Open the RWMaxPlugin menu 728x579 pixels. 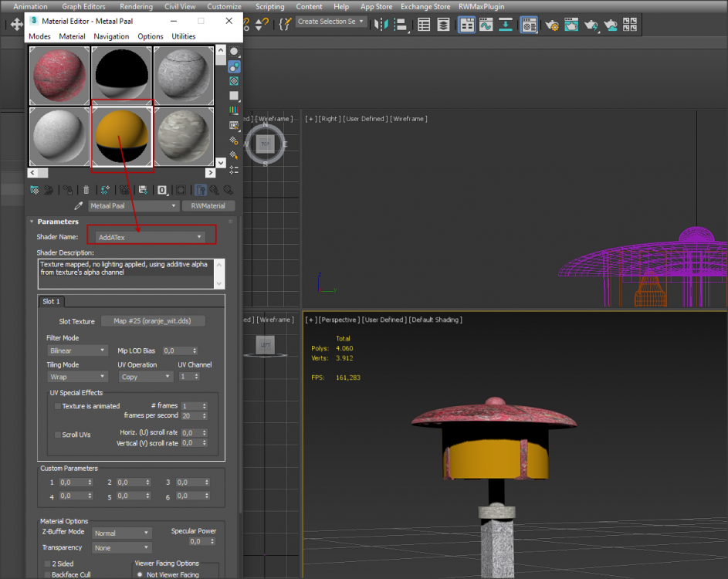coord(481,6)
